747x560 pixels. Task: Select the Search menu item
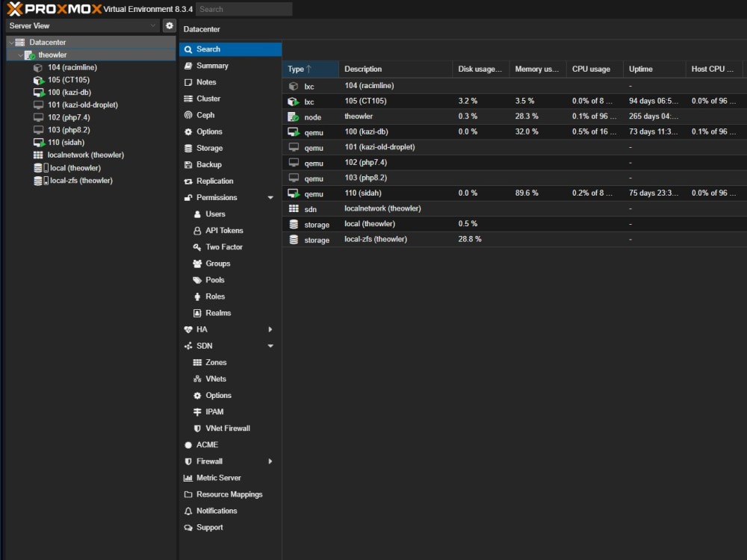click(x=231, y=49)
